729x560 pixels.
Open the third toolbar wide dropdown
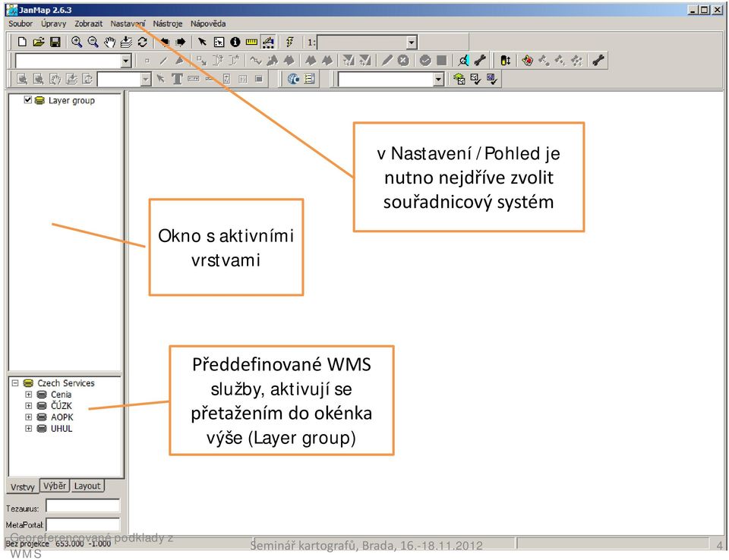[x=438, y=80]
